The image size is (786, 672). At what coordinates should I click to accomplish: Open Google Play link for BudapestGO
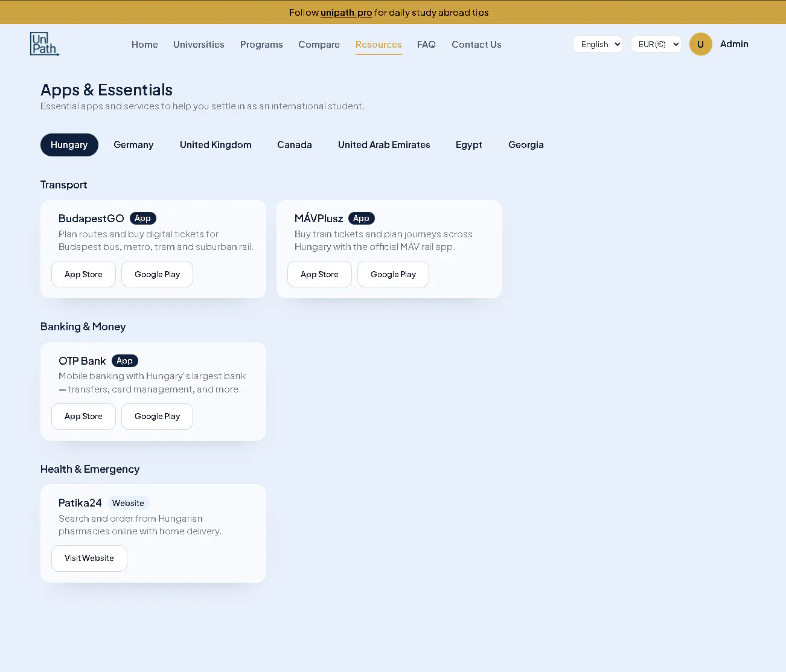(x=157, y=274)
